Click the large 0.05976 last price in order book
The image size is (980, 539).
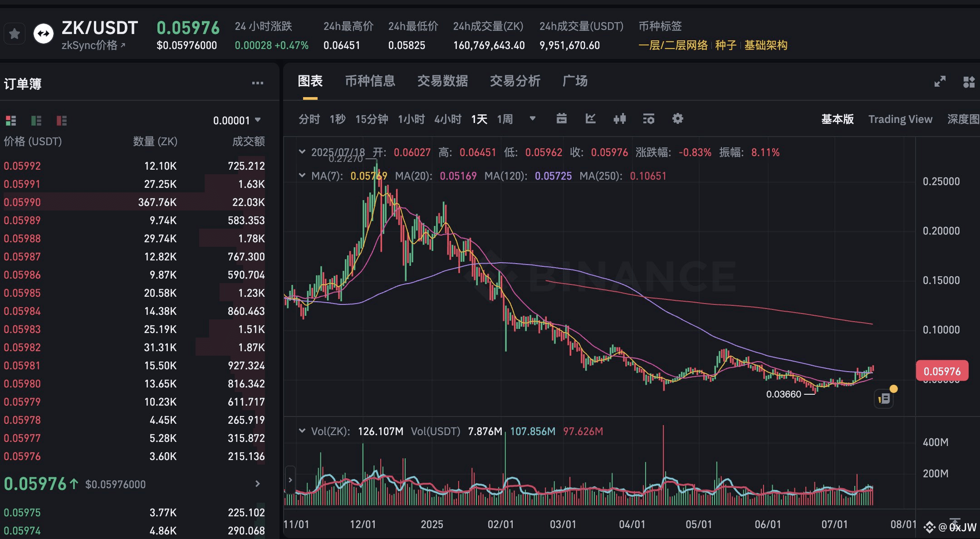(35, 484)
